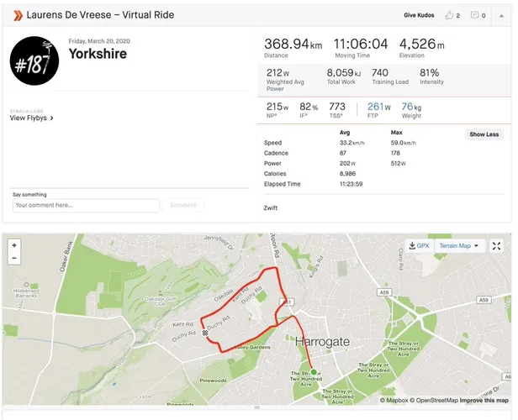Click the #187 athlete profile avatar
This screenshot has width=518, height=420.
34,61
